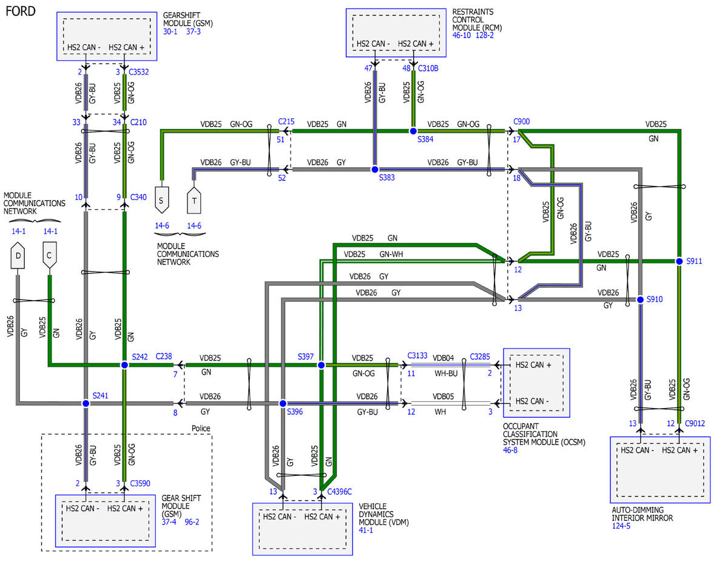Click pin number 11 at C3133
Screen dimensions: 728x562
point(411,373)
